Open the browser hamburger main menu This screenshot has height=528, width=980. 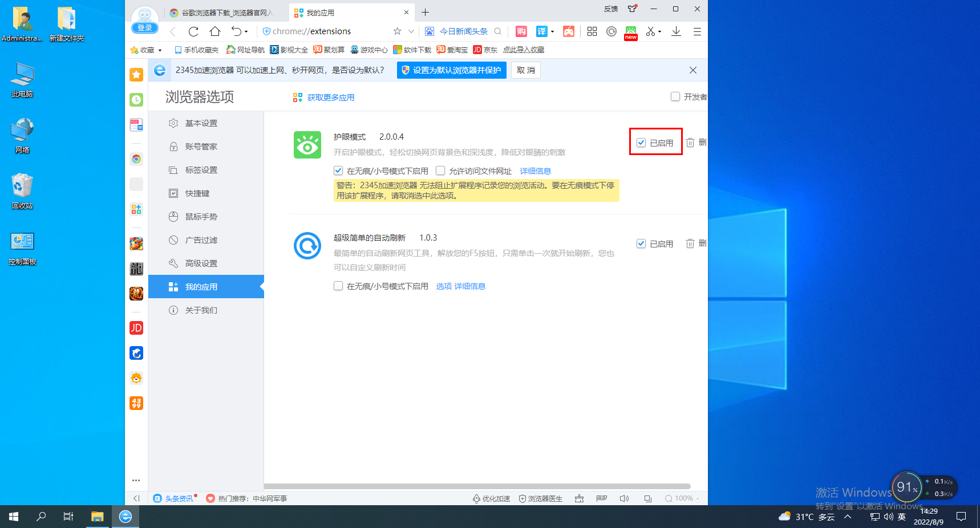(697, 31)
